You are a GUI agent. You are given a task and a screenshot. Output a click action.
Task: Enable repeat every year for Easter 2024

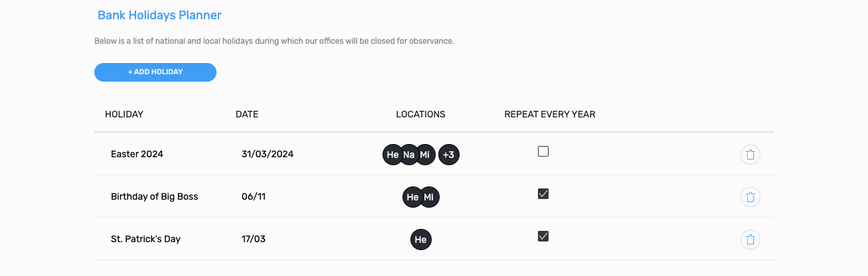pos(543,151)
